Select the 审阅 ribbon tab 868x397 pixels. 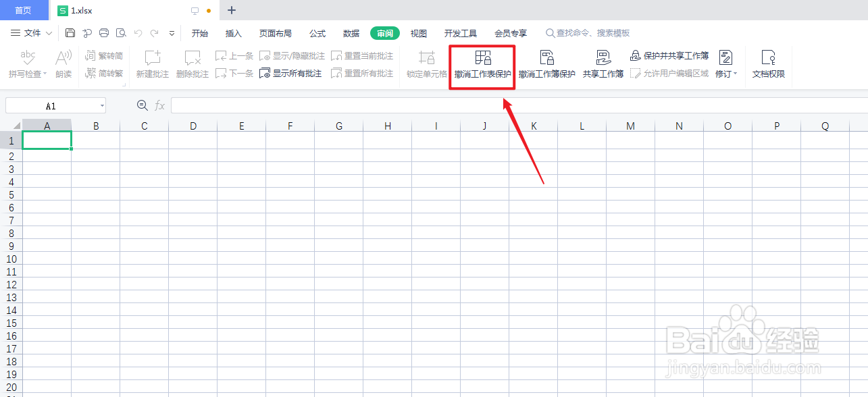click(385, 33)
